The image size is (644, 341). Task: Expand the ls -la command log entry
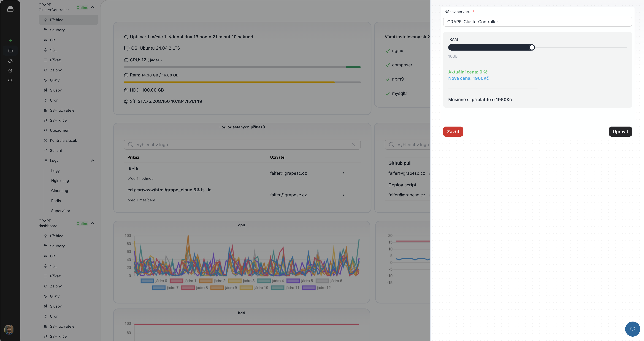coord(343,173)
